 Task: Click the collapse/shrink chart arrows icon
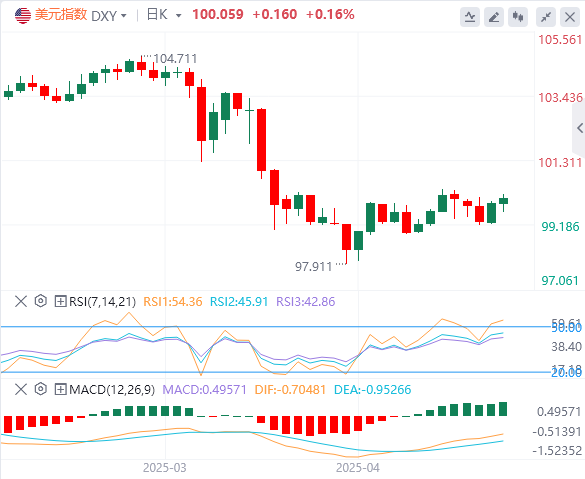pos(546,17)
